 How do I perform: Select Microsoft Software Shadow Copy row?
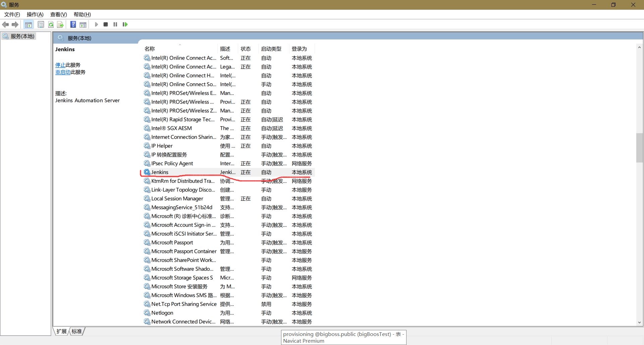point(229,269)
